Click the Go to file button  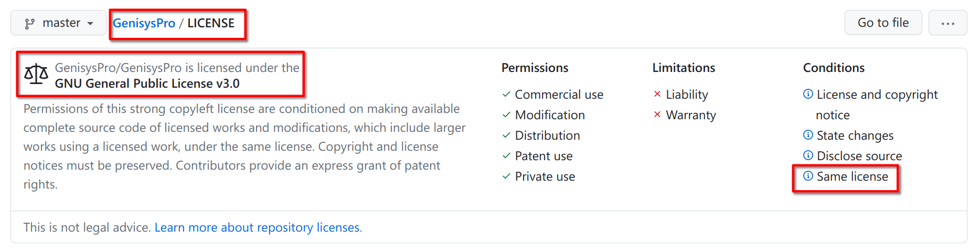click(x=883, y=23)
